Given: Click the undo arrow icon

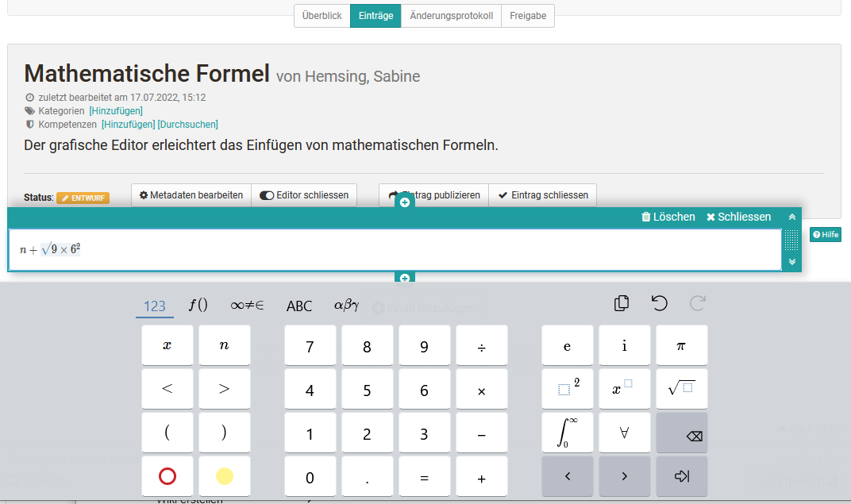Looking at the screenshot, I should (659, 302).
